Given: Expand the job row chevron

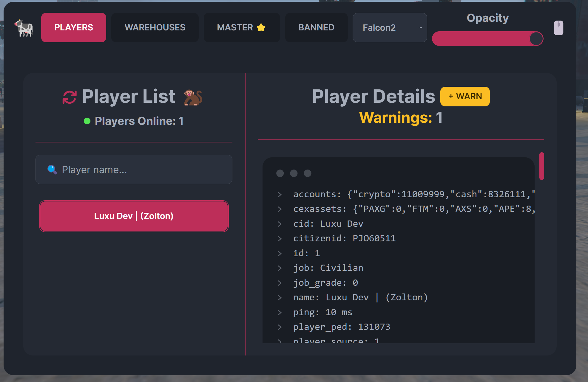Looking at the screenshot, I should 280,268.
